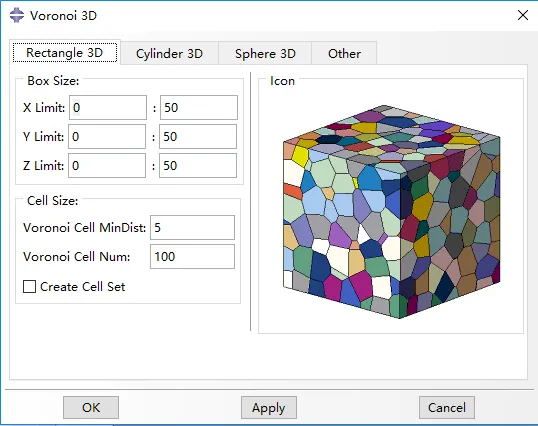
Task: Focus the X Limit maximum field
Action: tap(199, 108)
